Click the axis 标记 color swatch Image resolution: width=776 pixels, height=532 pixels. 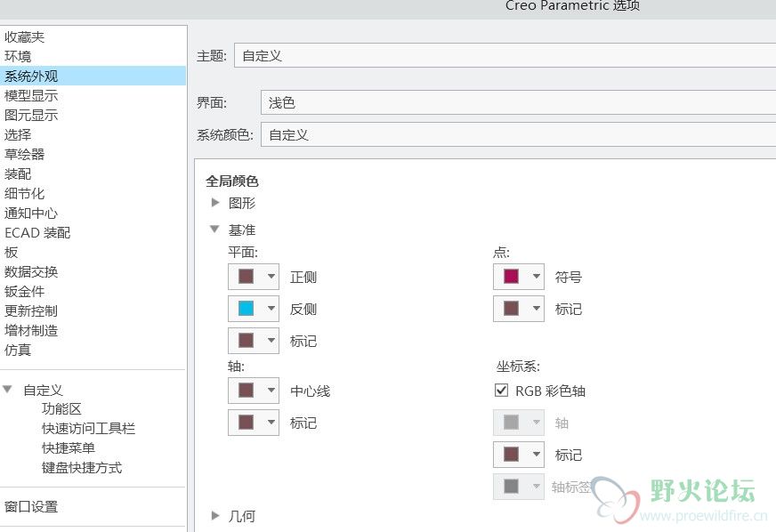(x=246, y=423)
